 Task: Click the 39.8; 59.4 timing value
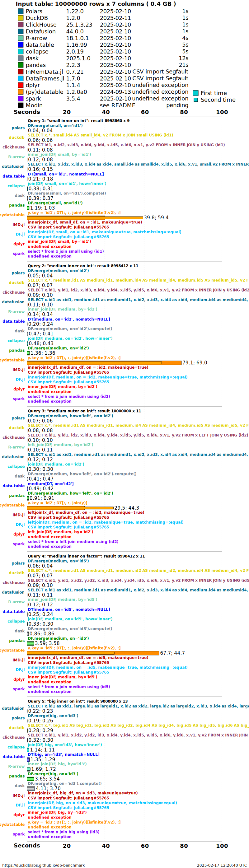(156, 218)
